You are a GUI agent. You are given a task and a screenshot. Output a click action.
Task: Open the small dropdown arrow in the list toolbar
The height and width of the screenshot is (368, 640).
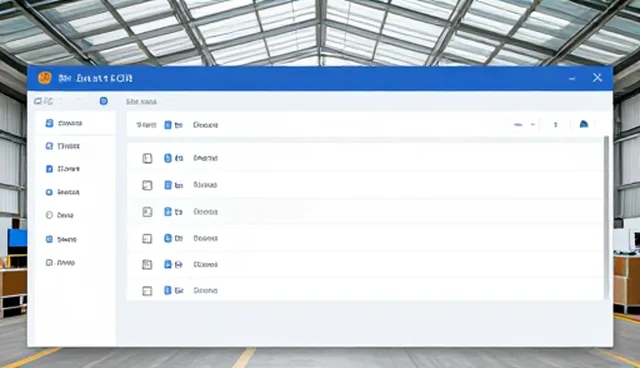pyautogui.click(x=533, y=125)
